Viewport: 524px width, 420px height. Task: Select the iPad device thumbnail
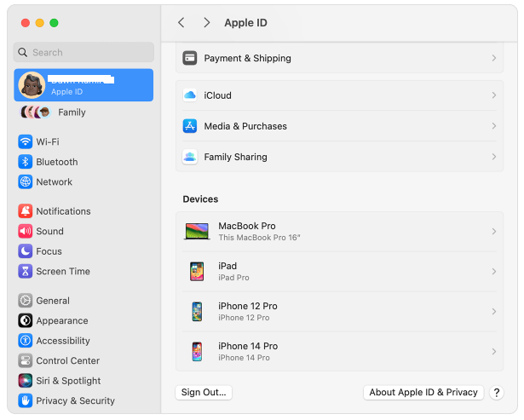pyautogui.click(x=197, y=271)
